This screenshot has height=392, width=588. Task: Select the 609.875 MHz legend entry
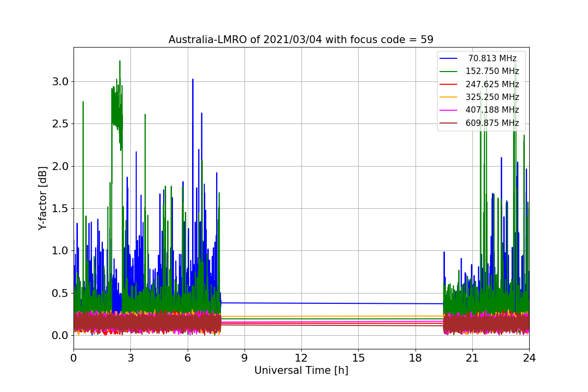tap(480, 123)
